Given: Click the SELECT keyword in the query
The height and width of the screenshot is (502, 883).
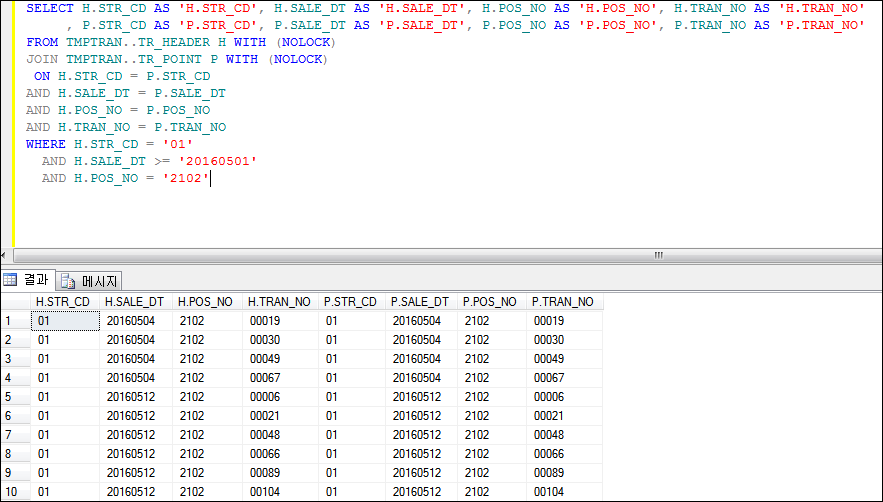Looking at the screenshot, I should [50, 8].
